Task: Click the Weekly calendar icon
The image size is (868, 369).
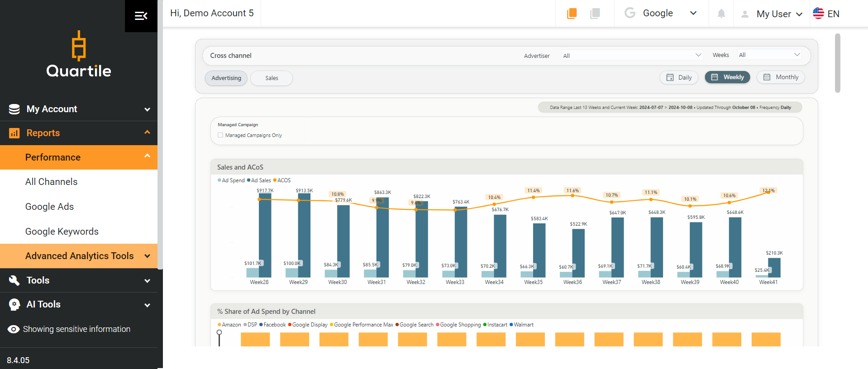Action: (715, 77)
